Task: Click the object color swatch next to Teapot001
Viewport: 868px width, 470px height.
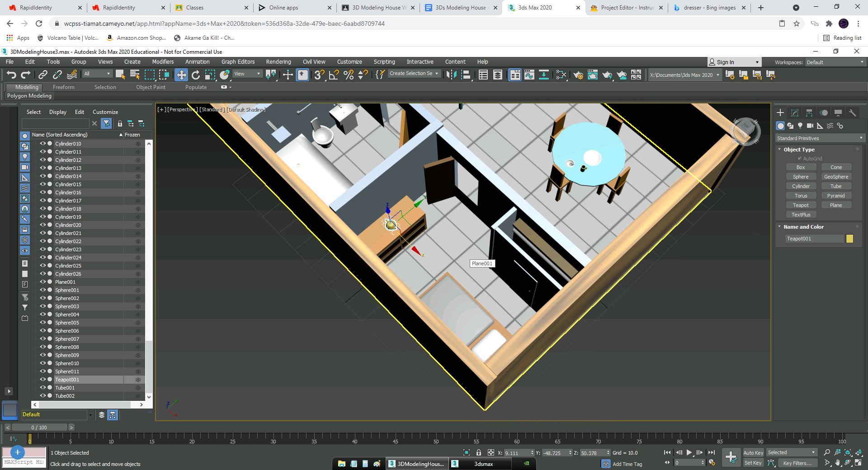Action: tap(850, 239)
